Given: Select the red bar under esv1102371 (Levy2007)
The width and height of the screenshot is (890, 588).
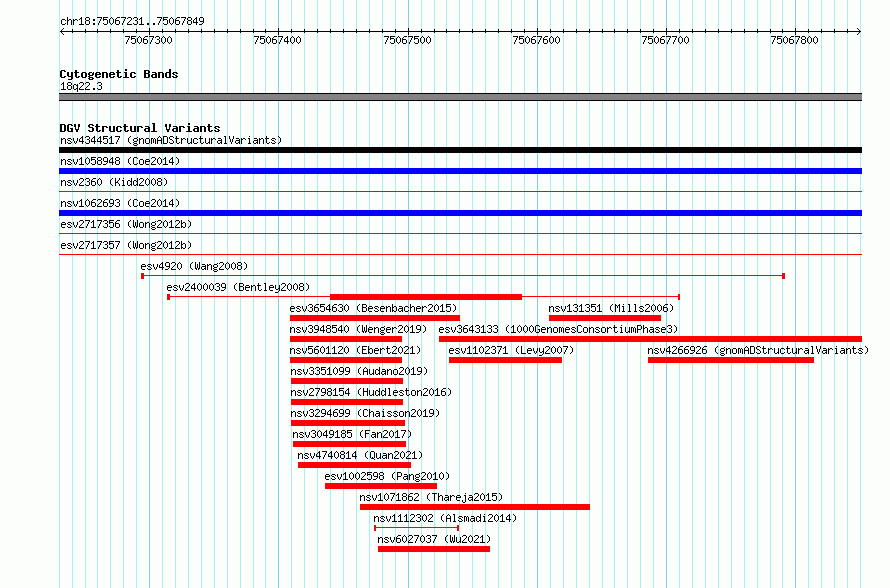Looking at the screenshot, I should (x=505, y=360).
